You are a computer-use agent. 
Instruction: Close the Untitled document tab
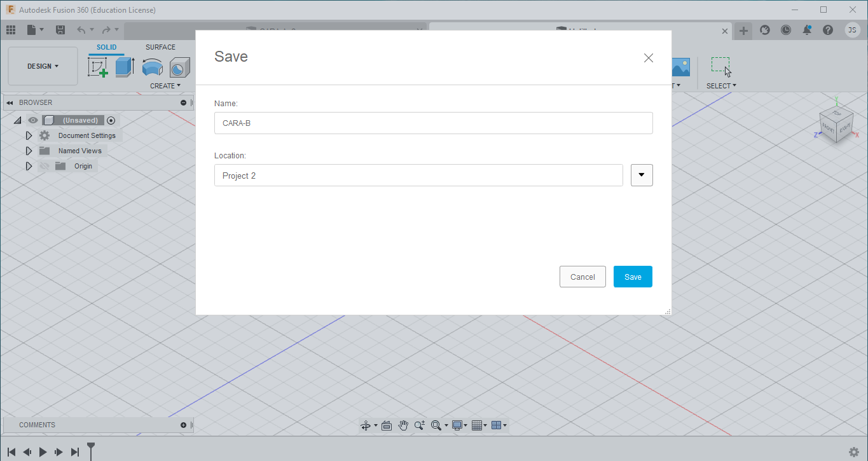tap(726, 31)
